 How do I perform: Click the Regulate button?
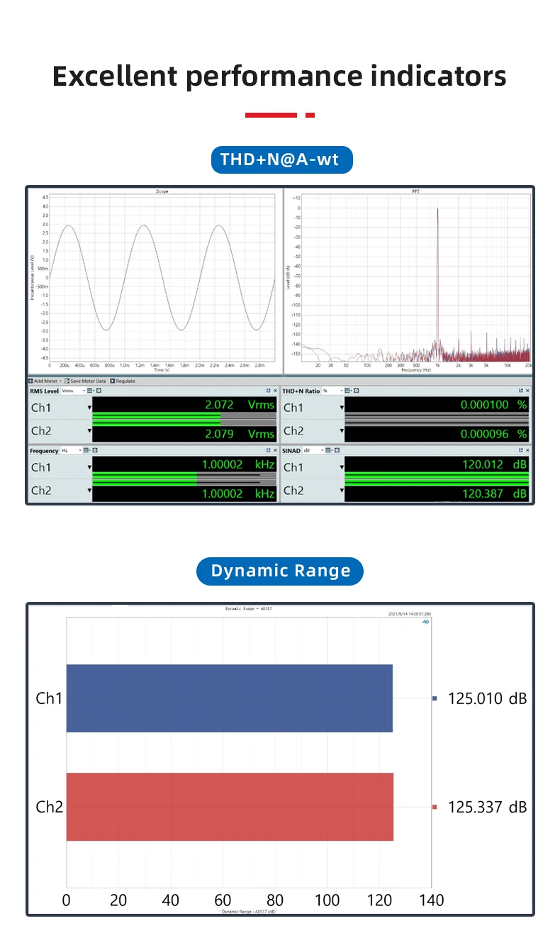[x=123, y=381]
